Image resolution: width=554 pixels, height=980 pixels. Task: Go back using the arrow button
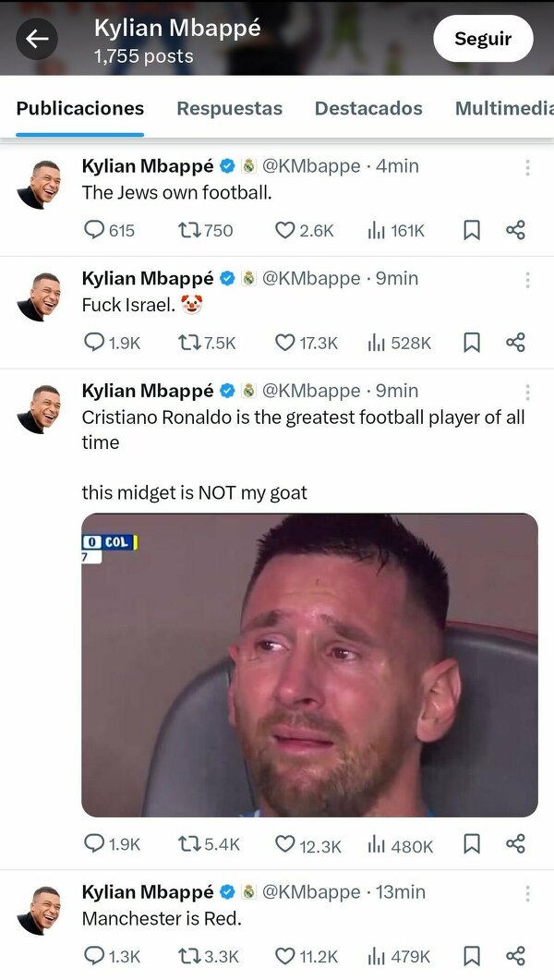point(37,39)
